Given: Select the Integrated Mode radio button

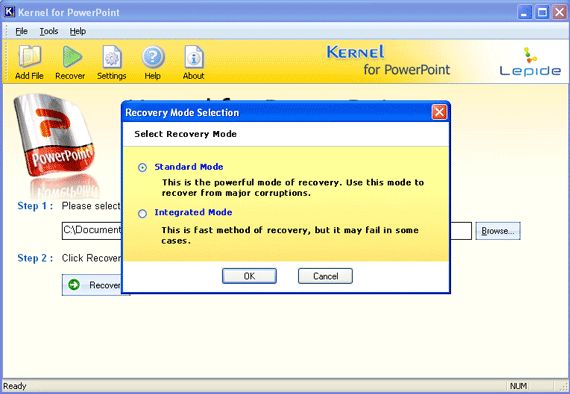Looking at the screenshot, I should 142,213.
